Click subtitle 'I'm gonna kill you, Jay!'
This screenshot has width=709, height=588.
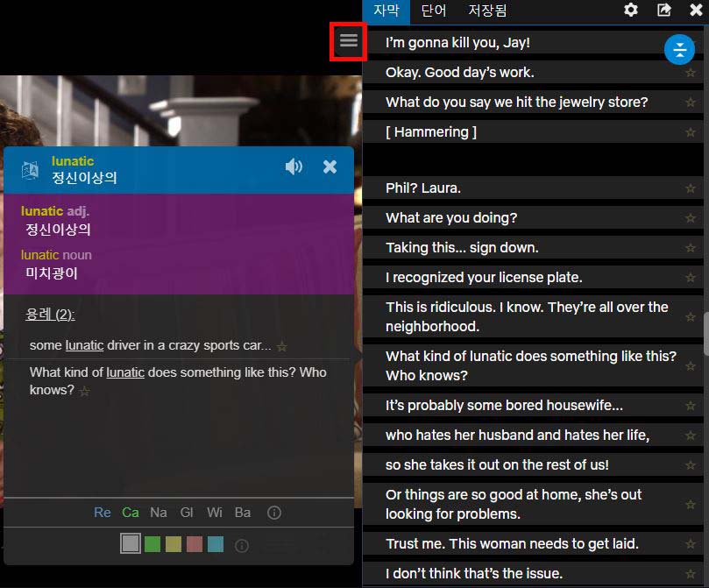click(x=457, y=43)
